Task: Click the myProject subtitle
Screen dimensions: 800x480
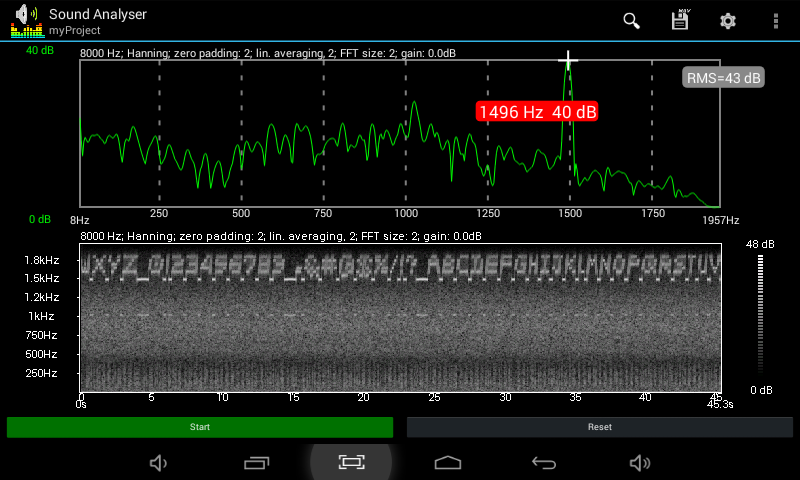Action: [x=77, y=31]
